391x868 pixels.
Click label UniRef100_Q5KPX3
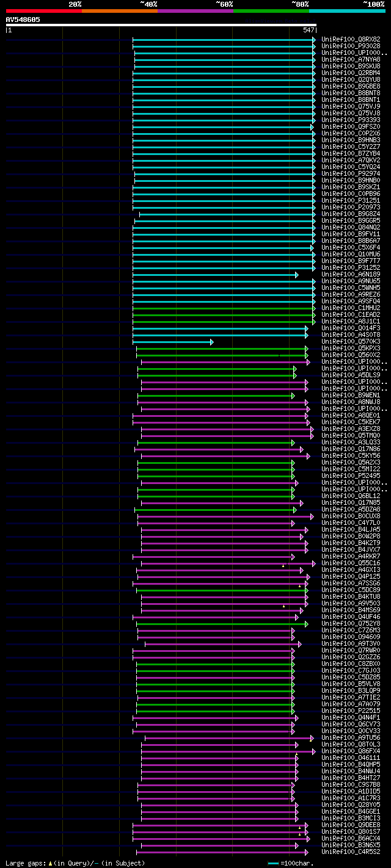pyautogui.click(x=351, y=348)
